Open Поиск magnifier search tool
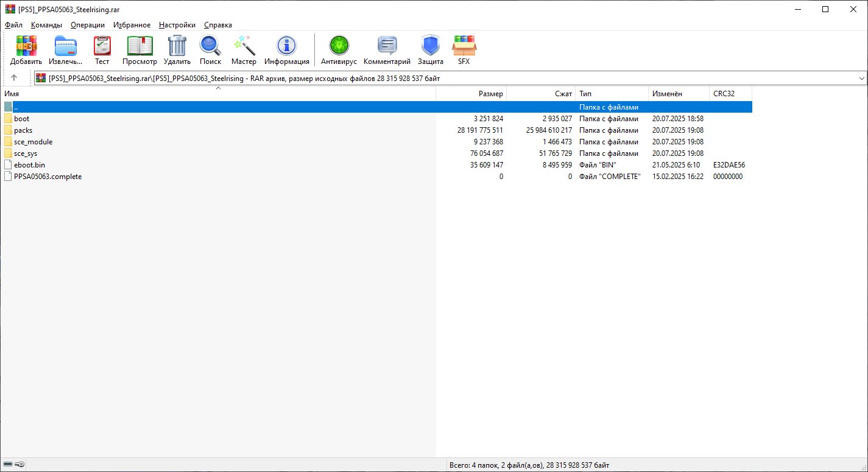 (210, 46)
